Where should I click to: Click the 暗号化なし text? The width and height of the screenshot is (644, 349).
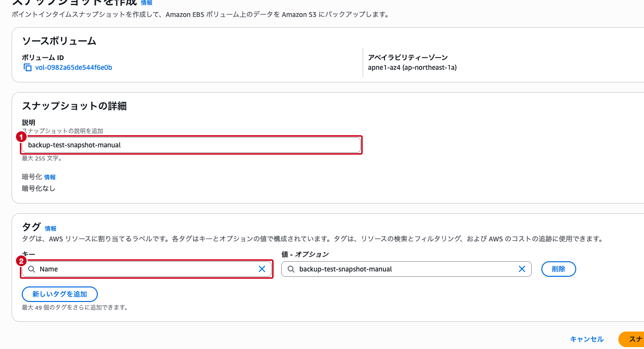[39, 188]
